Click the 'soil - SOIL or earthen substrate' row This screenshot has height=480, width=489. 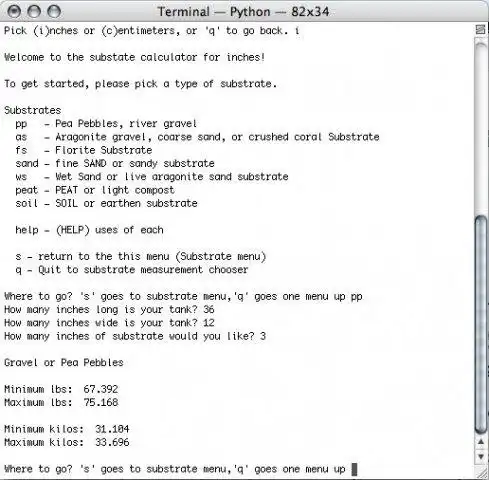(x=106, y=203)
